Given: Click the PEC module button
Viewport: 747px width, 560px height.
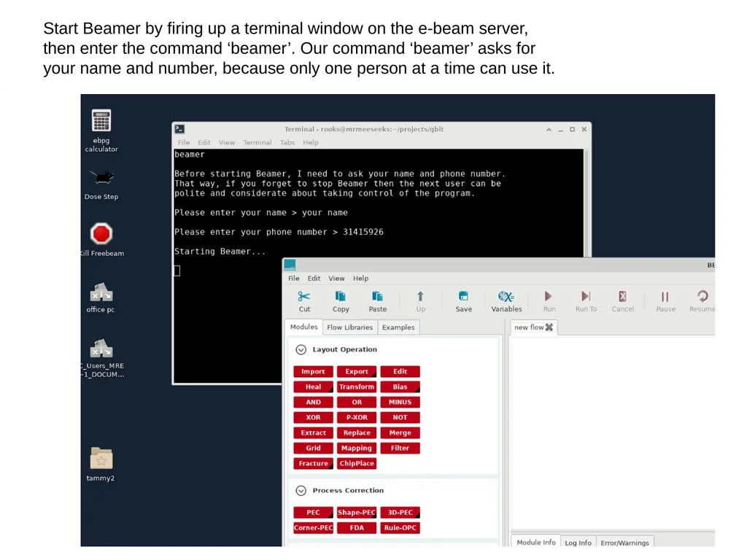Looking at the screenshot, I should click(x=313, y=513).
